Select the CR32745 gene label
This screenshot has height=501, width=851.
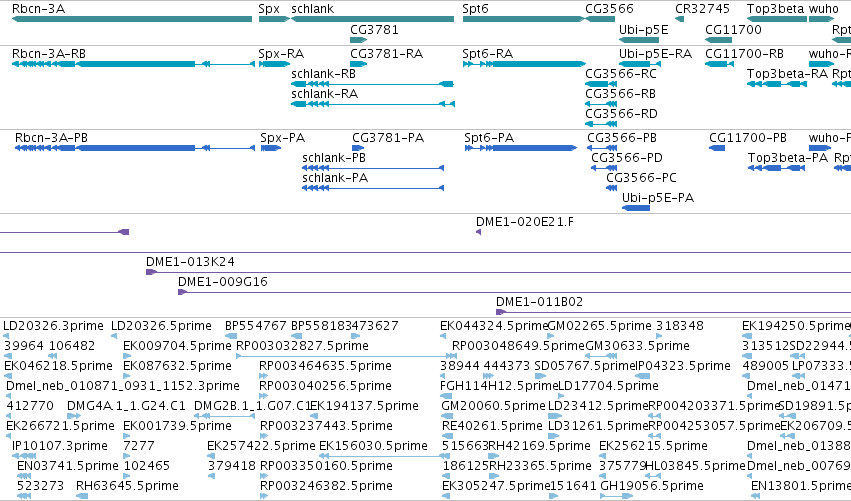pos(702,9)
